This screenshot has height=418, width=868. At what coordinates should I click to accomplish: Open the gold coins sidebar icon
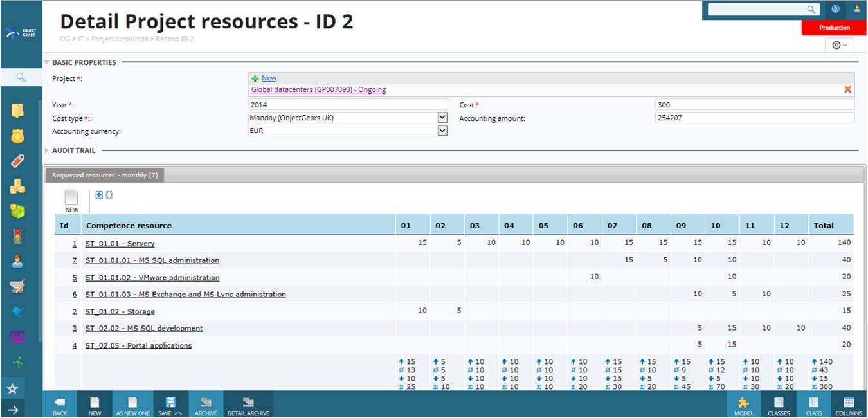pyautogui.click(x=17, y=186)
